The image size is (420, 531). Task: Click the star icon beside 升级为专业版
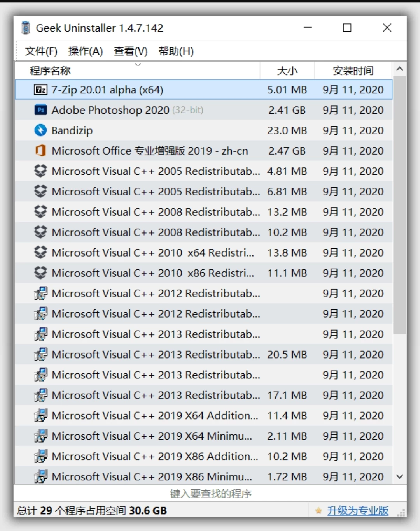pos(318,511)
